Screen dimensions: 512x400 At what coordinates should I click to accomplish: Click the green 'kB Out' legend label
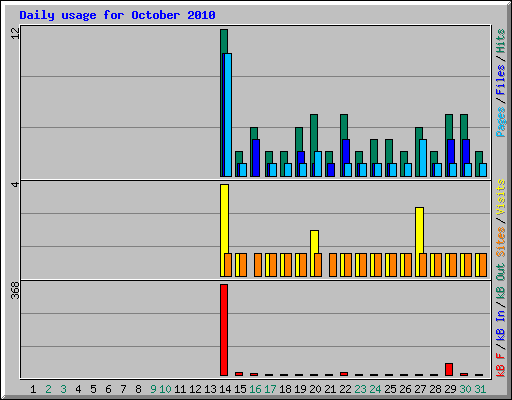[500, 282]
